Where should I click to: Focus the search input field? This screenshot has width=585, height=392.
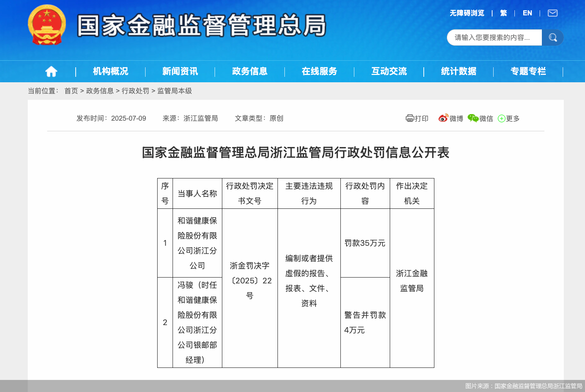tap(494, 37)
